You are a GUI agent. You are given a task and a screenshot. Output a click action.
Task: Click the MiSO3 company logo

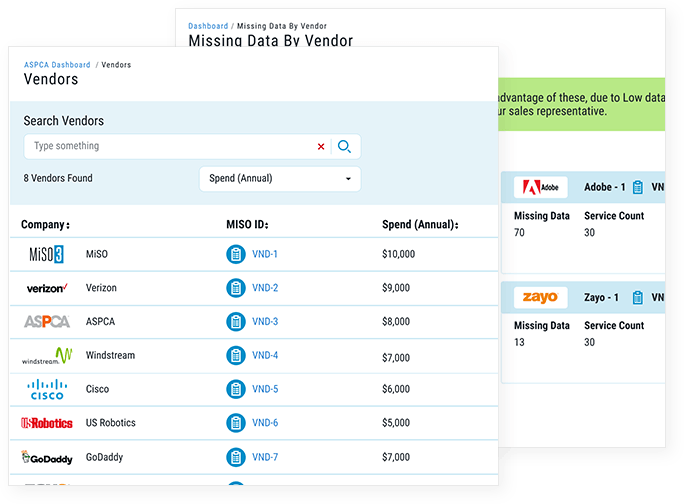[46, 254]
